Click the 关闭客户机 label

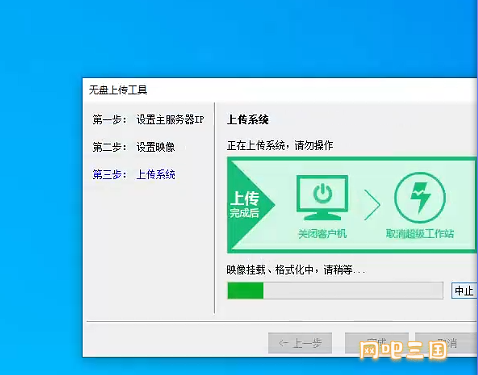coord(322,234)
